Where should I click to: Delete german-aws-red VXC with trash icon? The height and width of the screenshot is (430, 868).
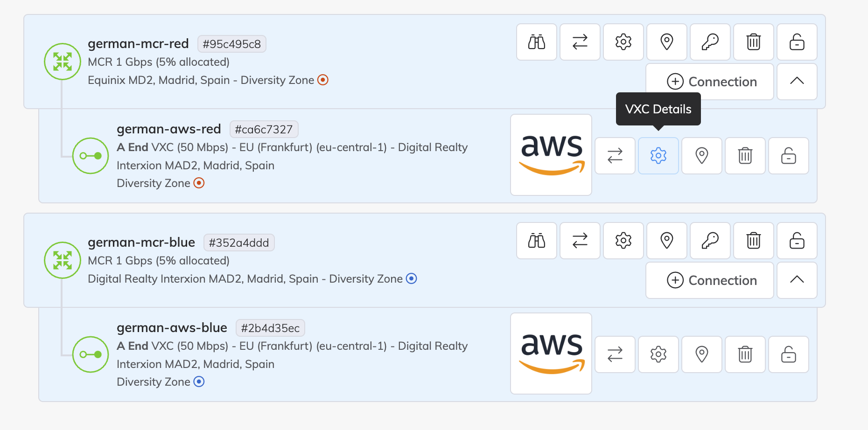(745, 156)
